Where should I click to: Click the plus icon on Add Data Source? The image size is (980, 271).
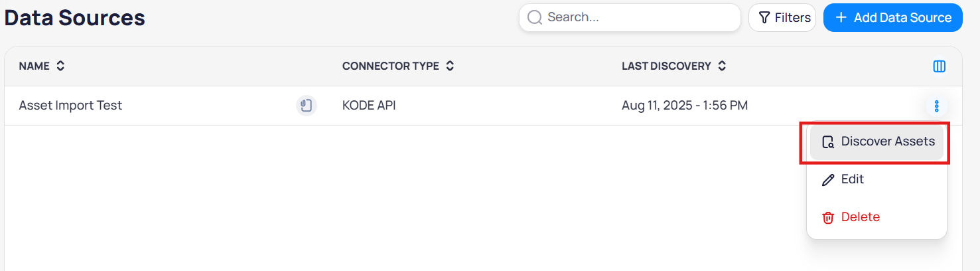pyautogui.click(x=841, y=17)
